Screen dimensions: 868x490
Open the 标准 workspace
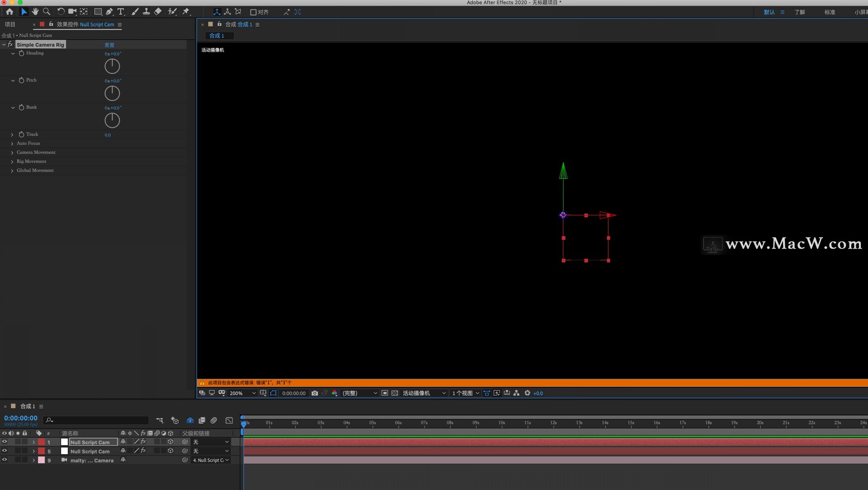(x=830, y=12)
